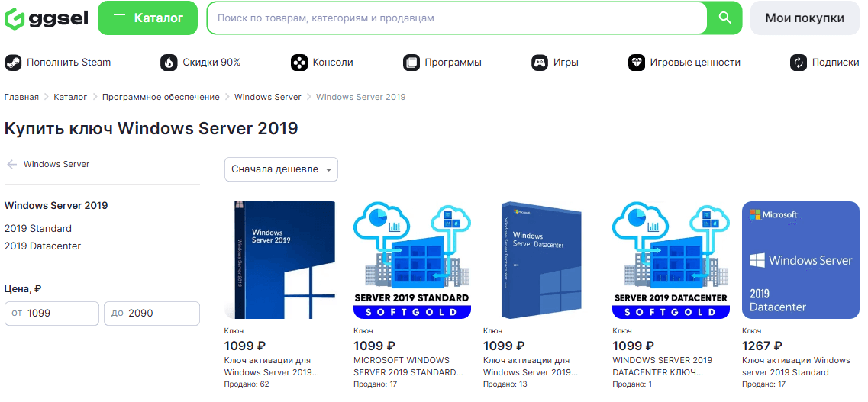Open Мои покупки

point(805,18)
